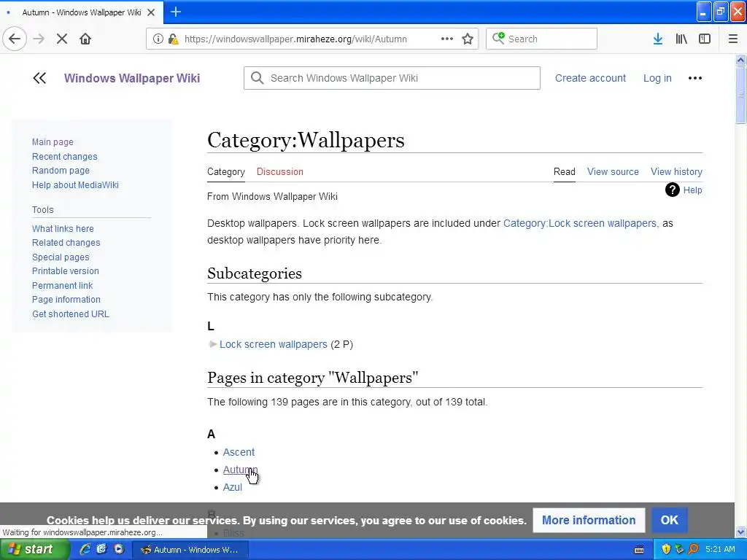Open the security shield tray icon
Viewport: 747px width, 560px height.
coord(666,550)
